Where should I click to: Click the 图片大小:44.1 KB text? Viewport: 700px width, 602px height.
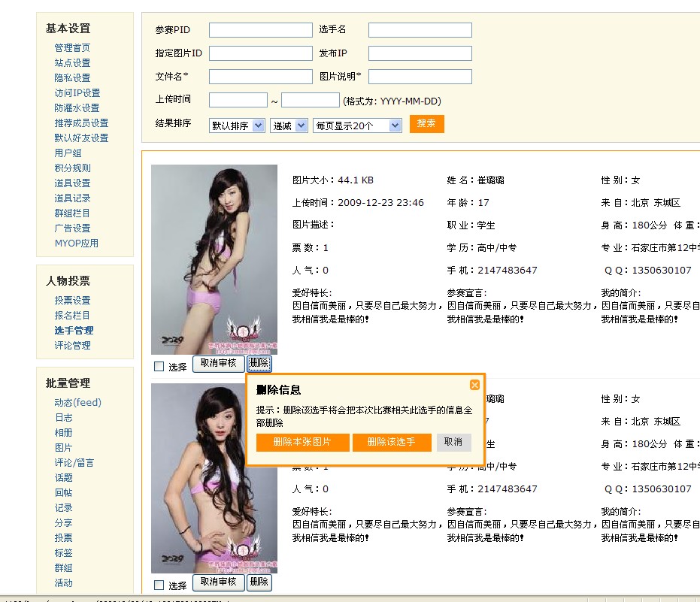click(333, 180)
